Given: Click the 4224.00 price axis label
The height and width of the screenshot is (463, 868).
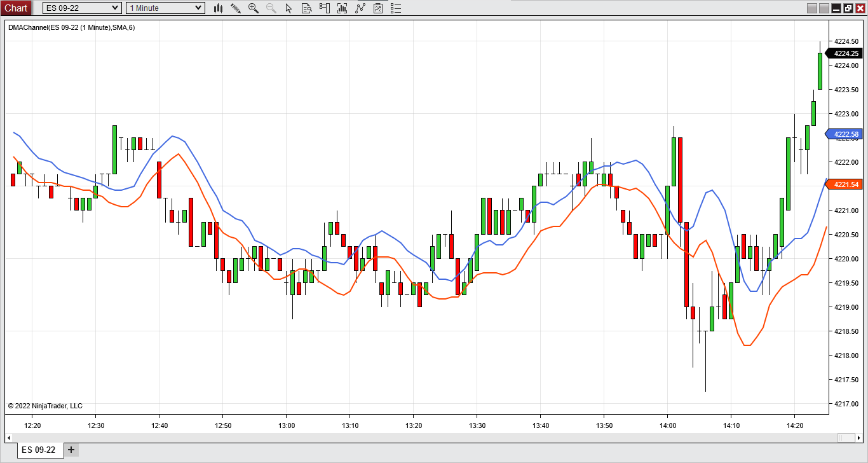Looking at the screenshot, I should click(846, 66).
